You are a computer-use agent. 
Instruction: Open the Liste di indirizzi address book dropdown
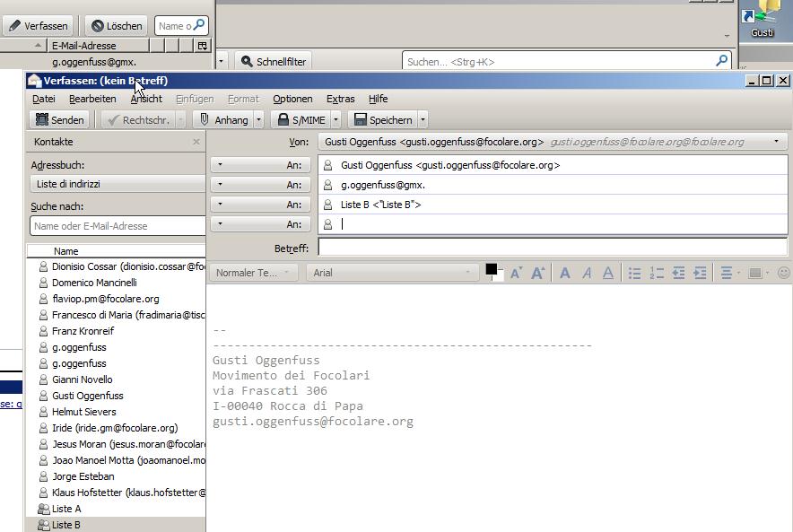118,184
